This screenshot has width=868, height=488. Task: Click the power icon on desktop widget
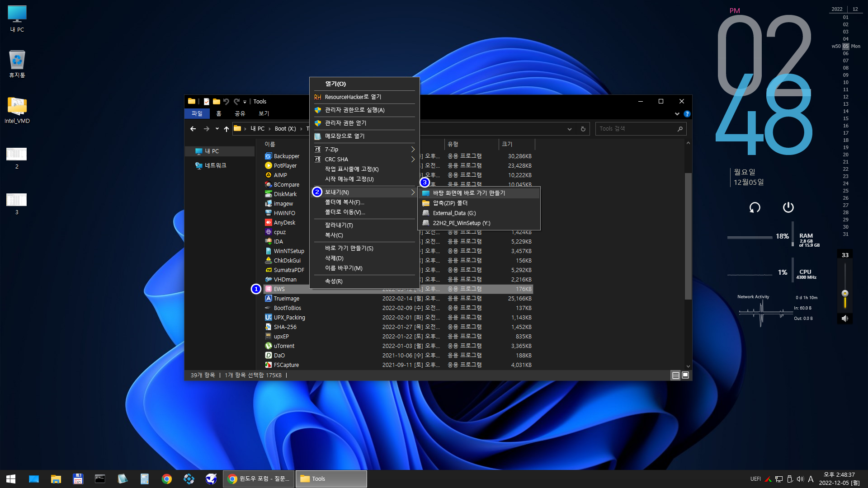[x=788, y=207]
